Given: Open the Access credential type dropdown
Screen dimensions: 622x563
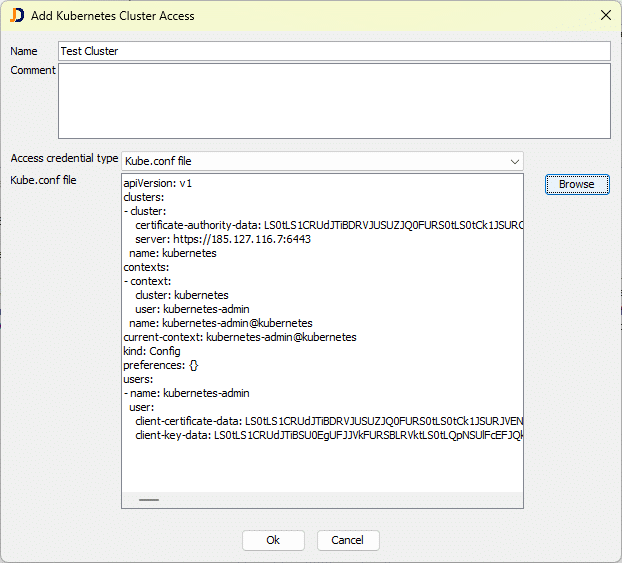Looking at the screenshot, I should 322,161.
